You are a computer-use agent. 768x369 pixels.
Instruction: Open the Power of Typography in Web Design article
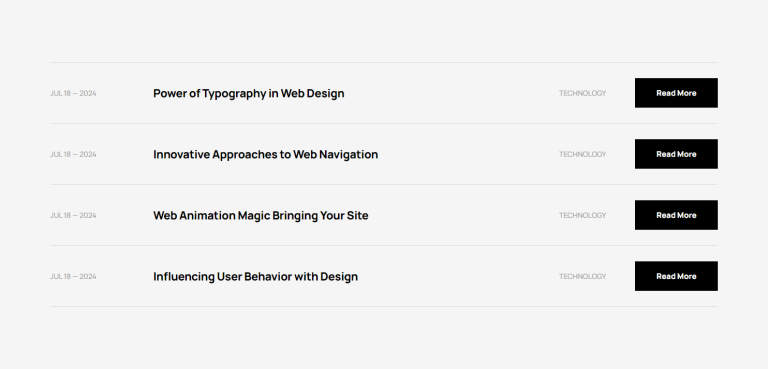[x=248, y=93]
